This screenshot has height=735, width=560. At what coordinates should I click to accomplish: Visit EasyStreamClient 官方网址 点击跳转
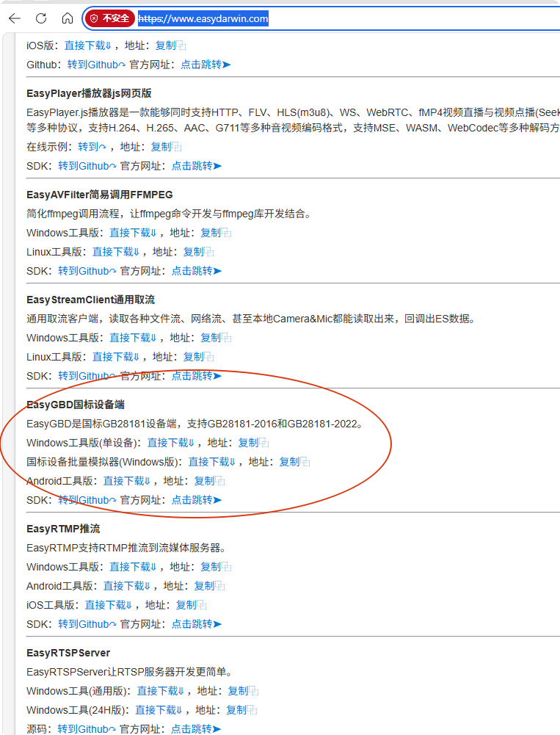(x=197, y=376)
